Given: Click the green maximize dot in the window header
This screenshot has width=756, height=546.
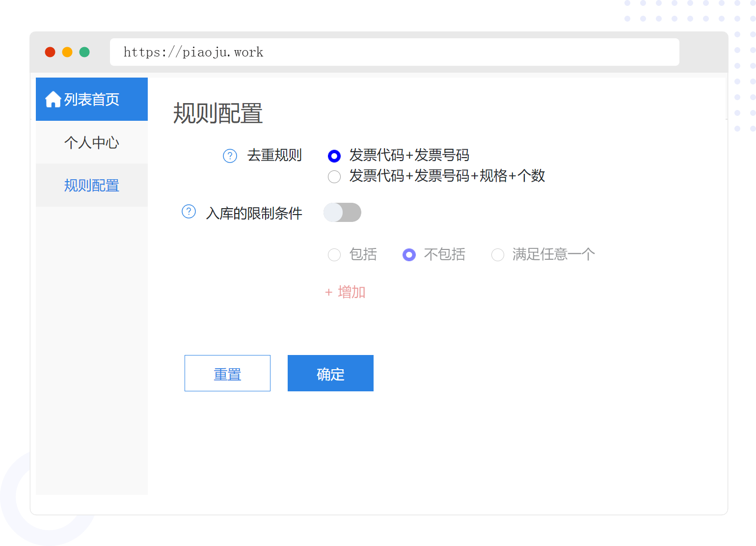Looking at the screenshot, I should point(84,52).
